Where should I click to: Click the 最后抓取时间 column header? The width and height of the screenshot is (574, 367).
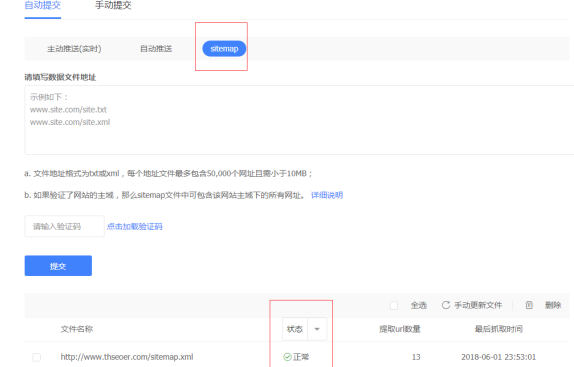point(499,329)
